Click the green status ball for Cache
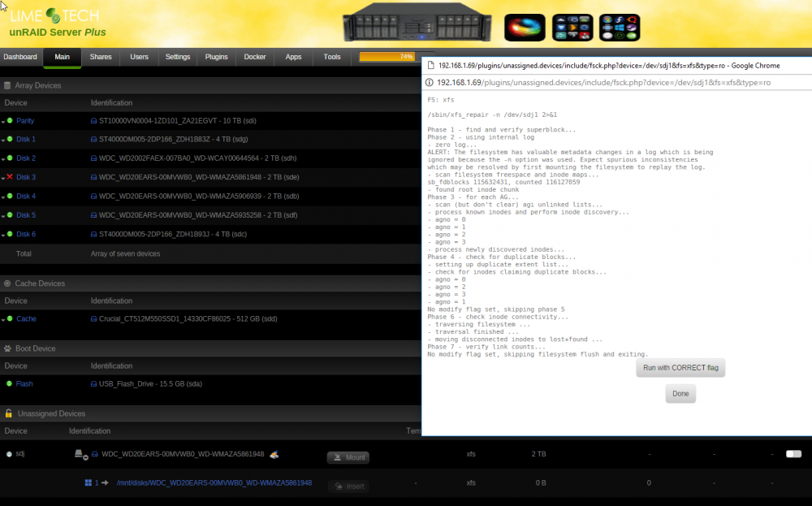The width and height of the screenshot is (812, 506). pos(10,318)
